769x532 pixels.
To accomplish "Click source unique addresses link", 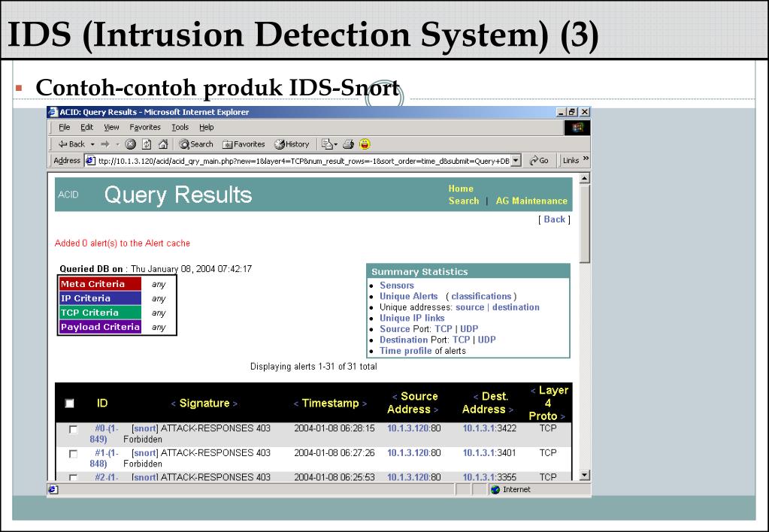I will point(470,307).
